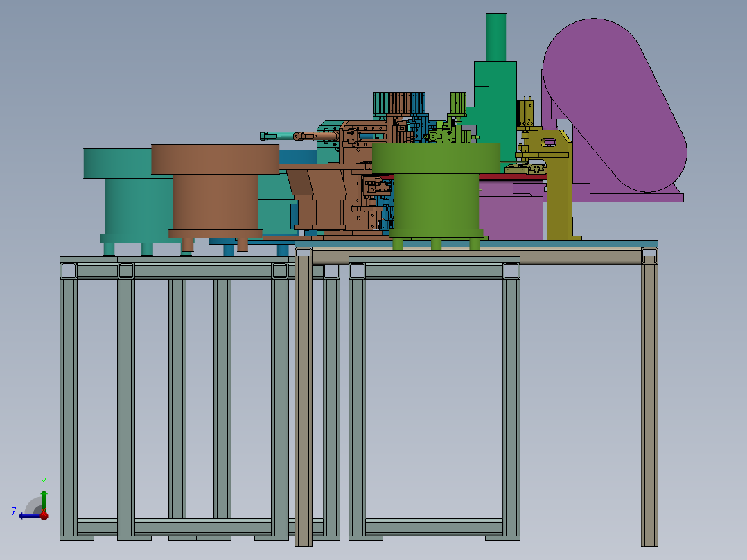Click the red origin ball of the triad

(44, 515)
